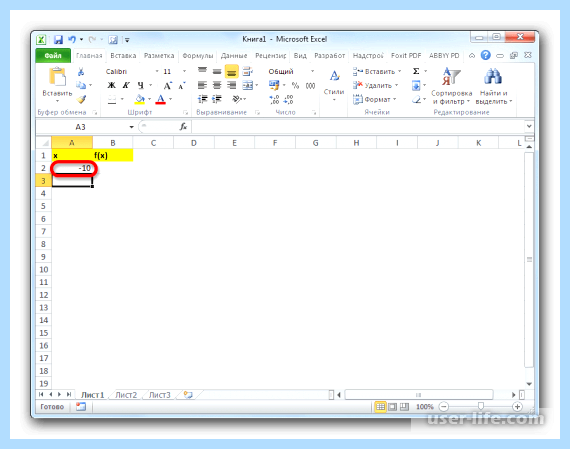
Task: Merge and center cells
Action: (248, 85)
